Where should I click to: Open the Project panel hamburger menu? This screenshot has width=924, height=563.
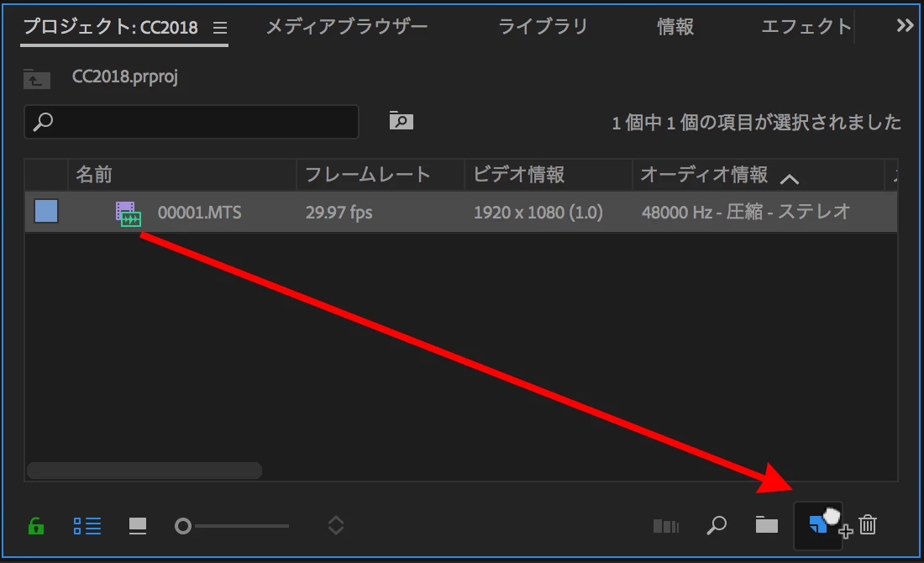coord(220,28)
